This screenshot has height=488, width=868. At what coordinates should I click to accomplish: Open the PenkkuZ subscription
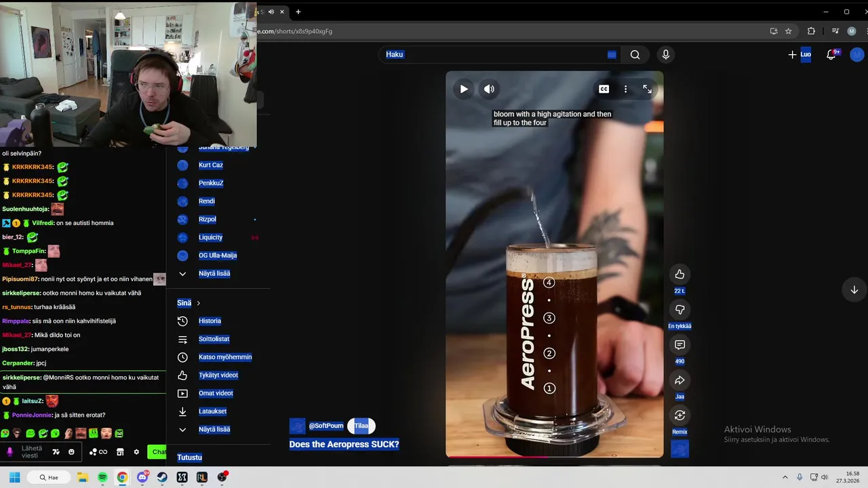[x=211, y=183]
